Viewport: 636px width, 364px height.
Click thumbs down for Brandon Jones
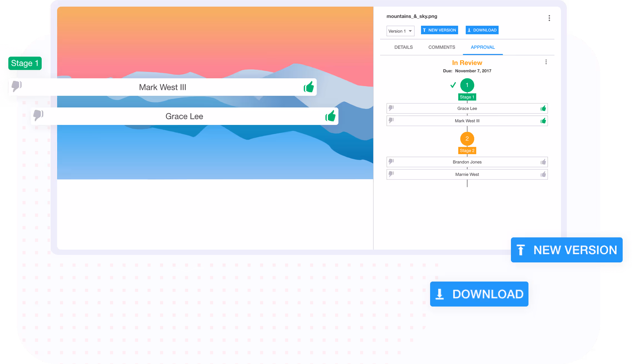pos(391,161)
